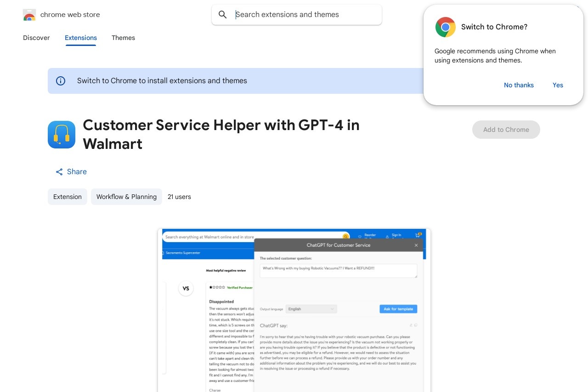Click 'Switch to Chrome to install extensions and themes' text

(x=162, y=81)
